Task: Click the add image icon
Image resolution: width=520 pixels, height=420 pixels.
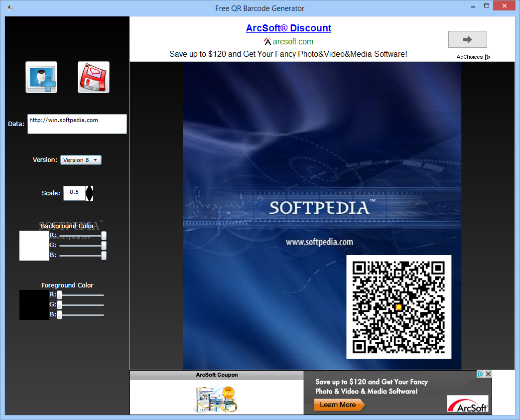Action: click(41, 77)
